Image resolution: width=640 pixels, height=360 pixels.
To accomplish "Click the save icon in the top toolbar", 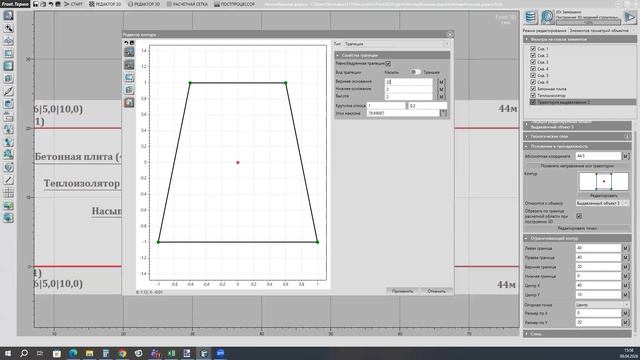I will pyautogui.click(x=36, y=4).
